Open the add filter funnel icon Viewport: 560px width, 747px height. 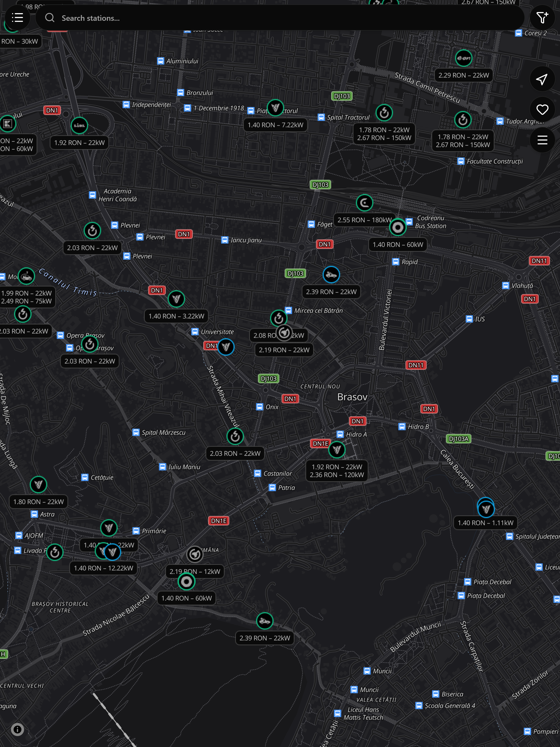(542, 17)
